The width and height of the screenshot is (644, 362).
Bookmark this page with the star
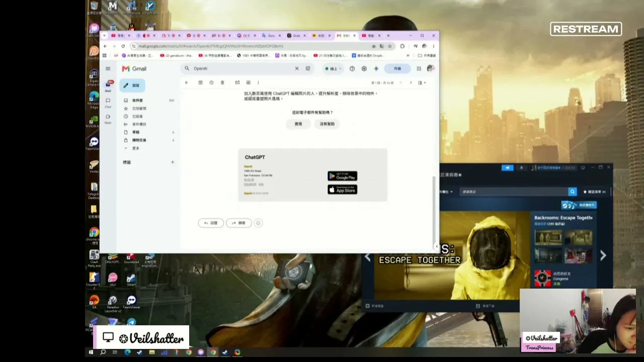point(389,46)
